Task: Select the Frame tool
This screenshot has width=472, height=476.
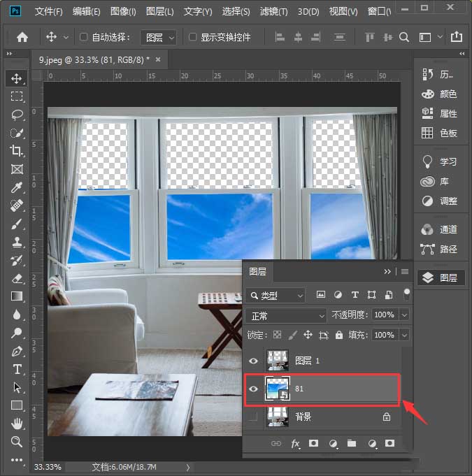Action: click(16, 169)
